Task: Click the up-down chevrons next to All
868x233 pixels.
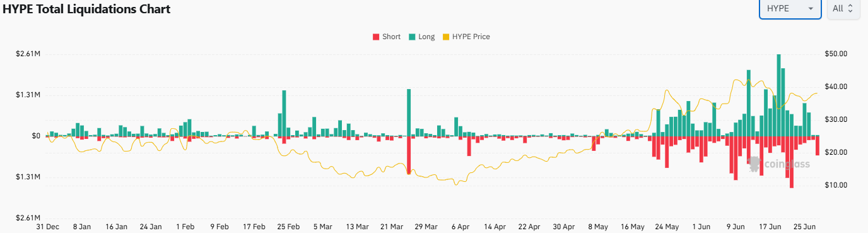Action: [x=850, y=9]
